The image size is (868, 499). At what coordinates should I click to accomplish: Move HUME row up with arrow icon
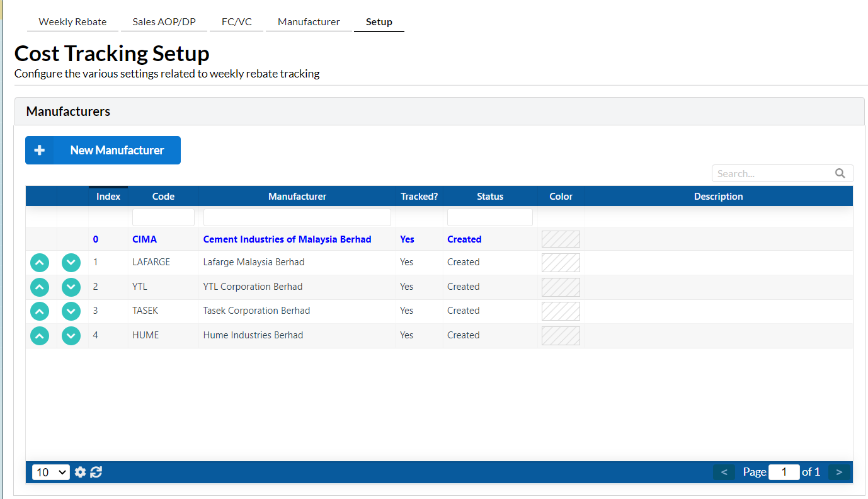(40, 336)
